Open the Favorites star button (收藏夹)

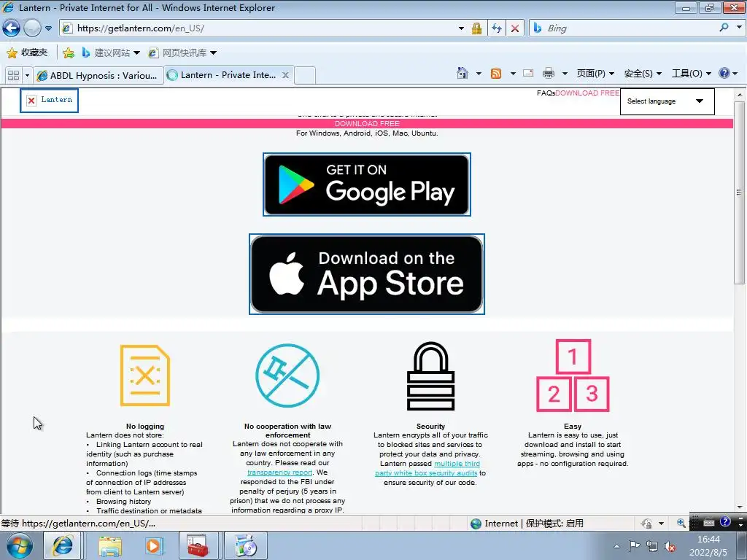27,52
